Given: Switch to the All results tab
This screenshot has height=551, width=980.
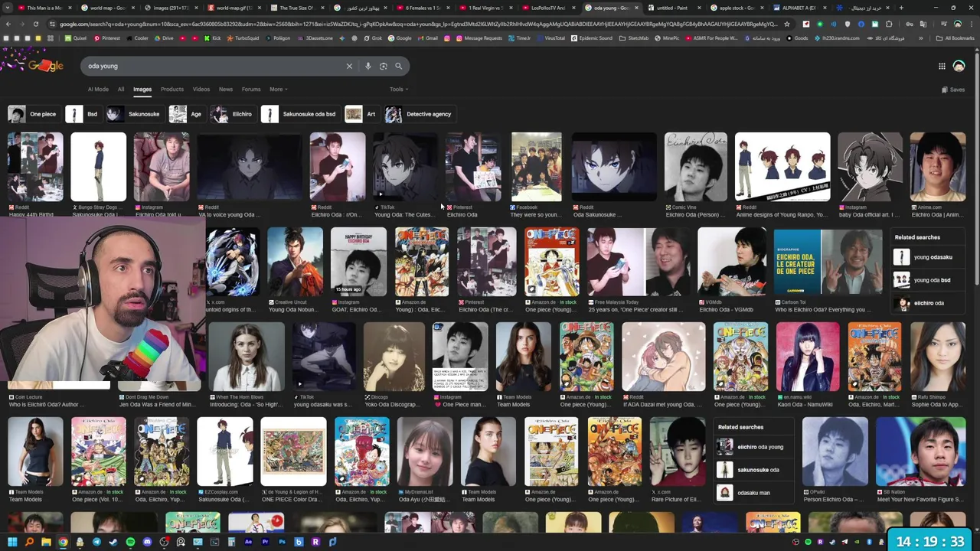Looking at the screenshot, I should [120, 90].
